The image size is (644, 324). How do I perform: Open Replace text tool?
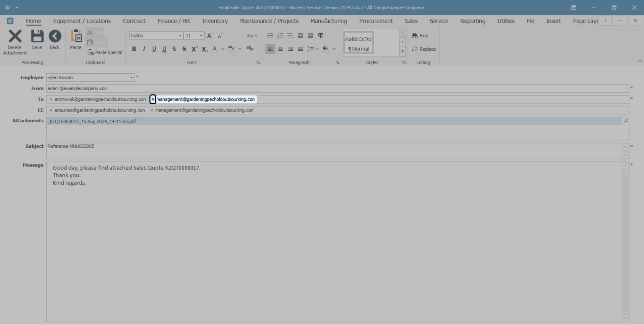pyautogui.click(x=424, y=49)
